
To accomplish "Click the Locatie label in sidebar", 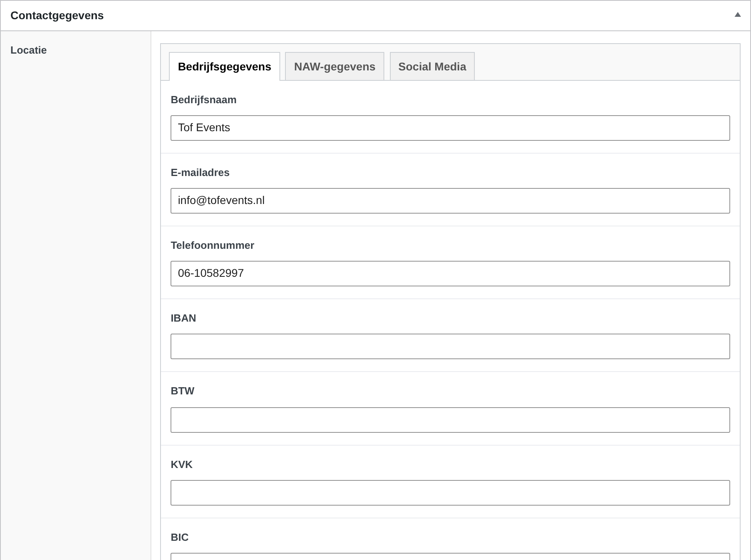I will pyautogui.click(x=28, y=50).
